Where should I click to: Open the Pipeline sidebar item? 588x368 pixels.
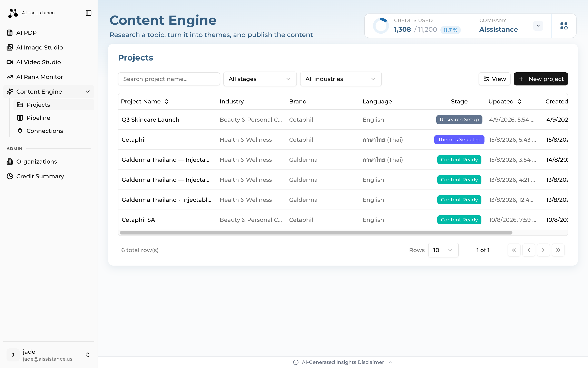54,118
